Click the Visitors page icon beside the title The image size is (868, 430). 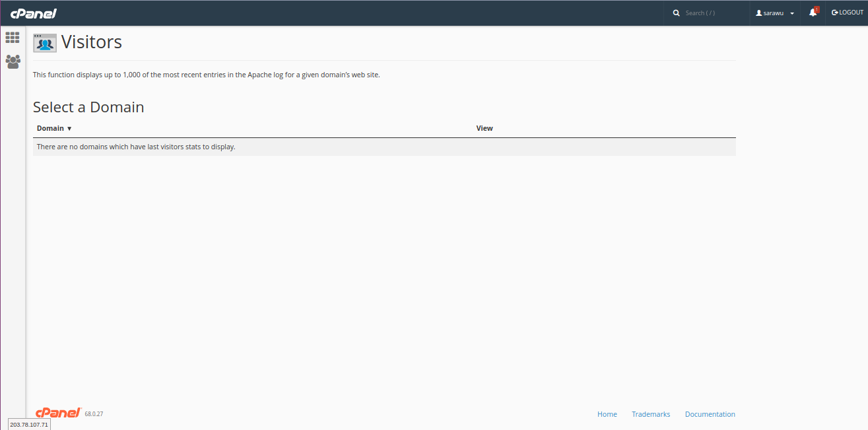(45, 43)
